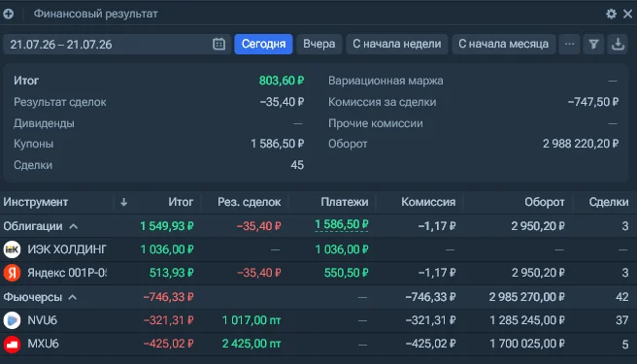Image resolution: width=637 pixels, height=364 pixels.
Task: Open the calendar date picker icon
Action: point(219,44)
